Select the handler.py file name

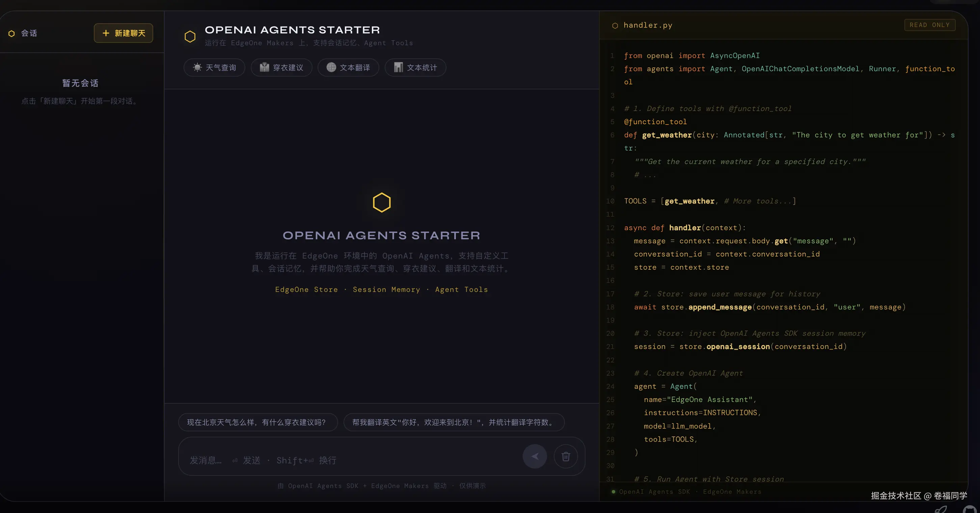pos(648,25)
